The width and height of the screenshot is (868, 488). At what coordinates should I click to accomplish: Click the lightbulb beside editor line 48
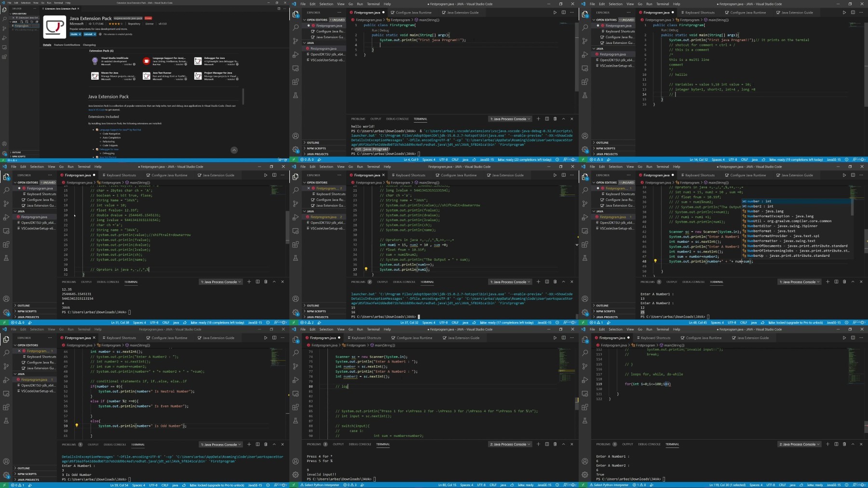click(x=655, y=261)
